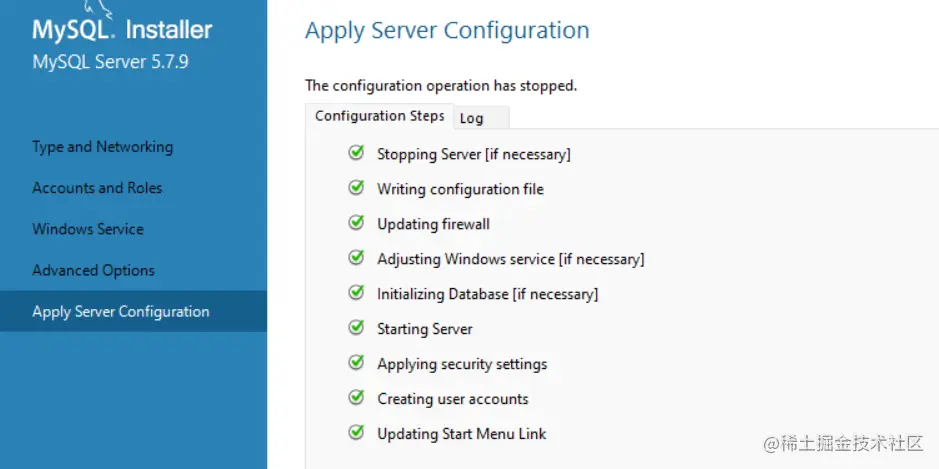Click the 'MySQL Server 5.7.9' product label
939x469 pixels.
pos(111,62)
